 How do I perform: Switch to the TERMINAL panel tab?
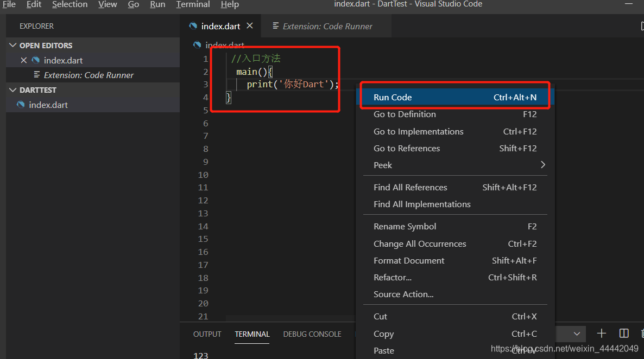pos(252,334)
